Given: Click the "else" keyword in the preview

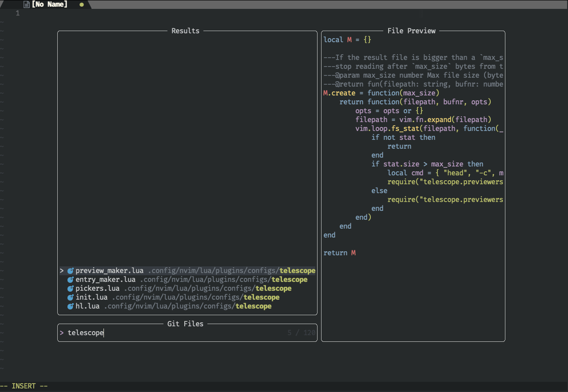Looking at the screenshot, I should [379, 191].
